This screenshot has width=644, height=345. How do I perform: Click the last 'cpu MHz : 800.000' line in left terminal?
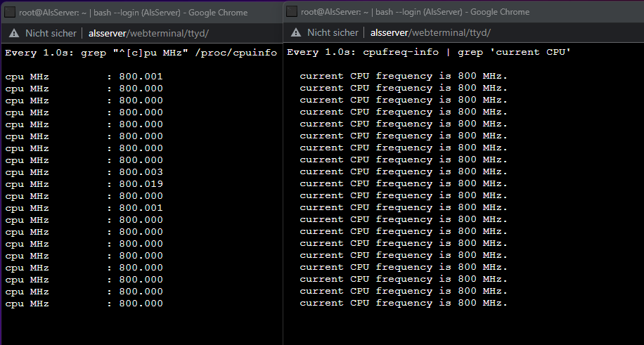[84, 304]
